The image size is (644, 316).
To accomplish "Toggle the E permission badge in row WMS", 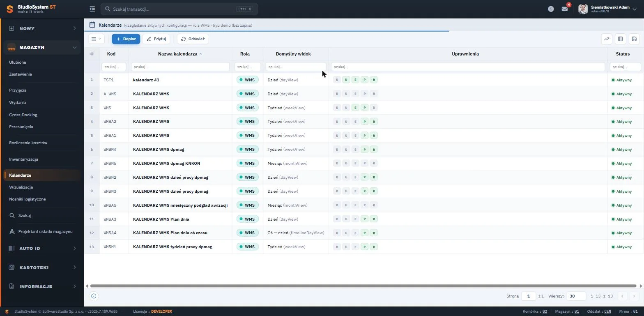I will click(x=355, y=108).
